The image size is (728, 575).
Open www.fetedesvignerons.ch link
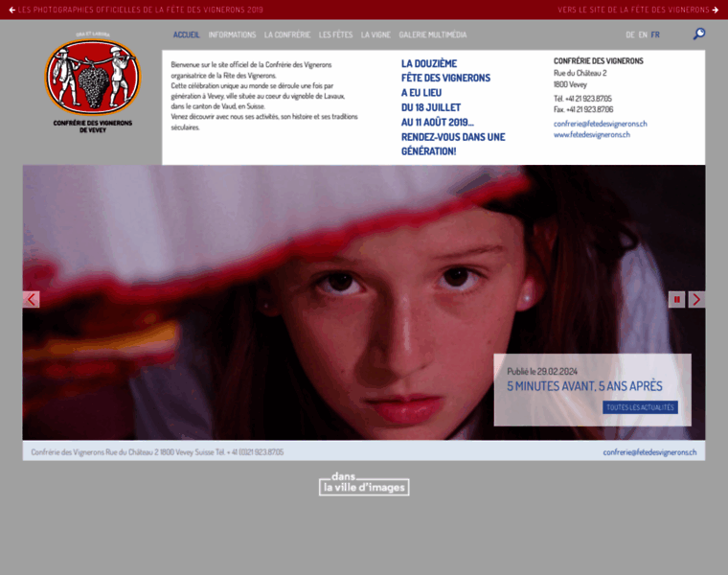pos(592,135)
